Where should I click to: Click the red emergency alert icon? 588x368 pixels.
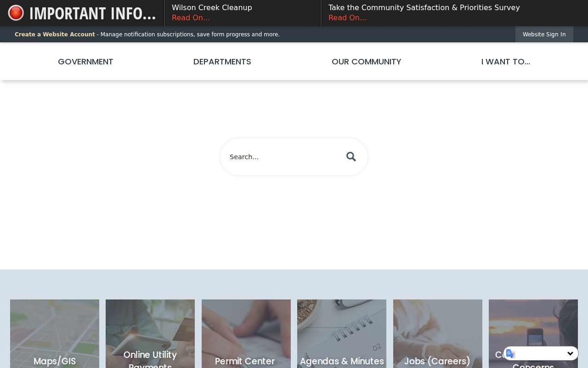(16, 13)
